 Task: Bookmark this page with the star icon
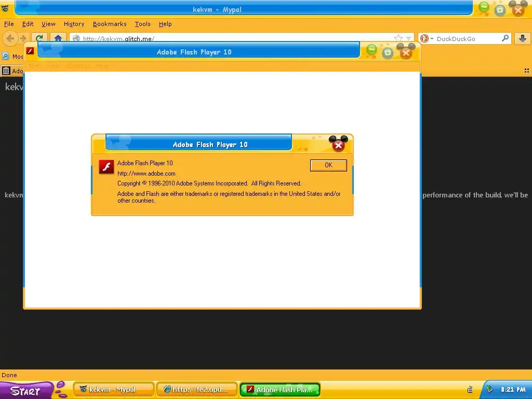[x=398, y=38]
